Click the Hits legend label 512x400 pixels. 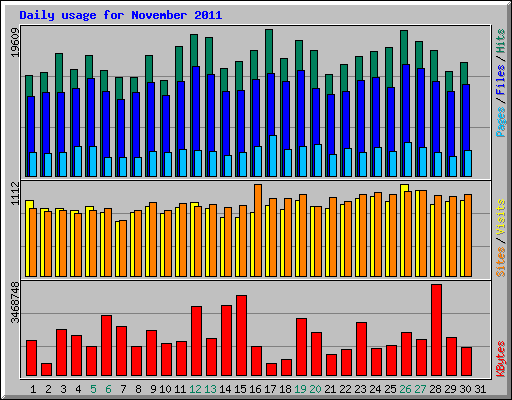click(501, 41)
